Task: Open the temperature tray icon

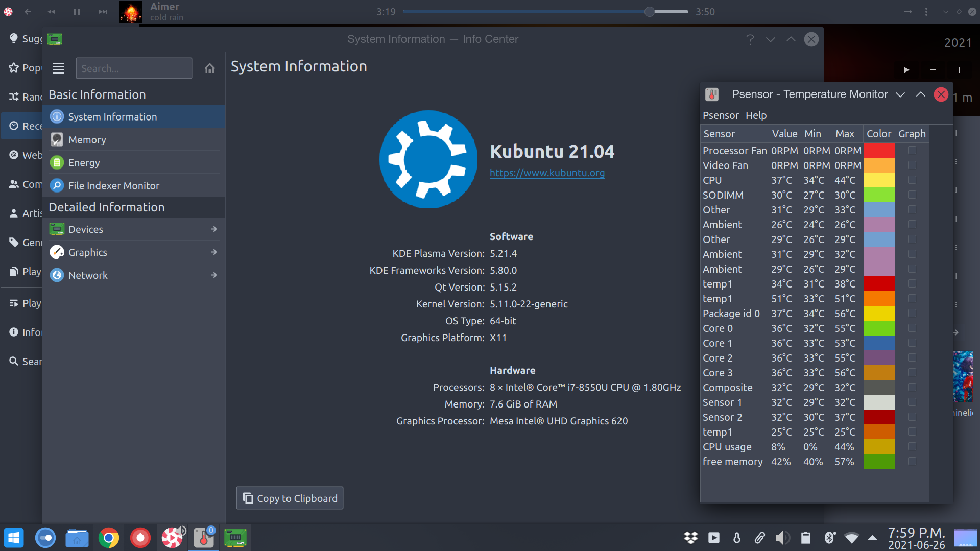Action: (736, 538)
